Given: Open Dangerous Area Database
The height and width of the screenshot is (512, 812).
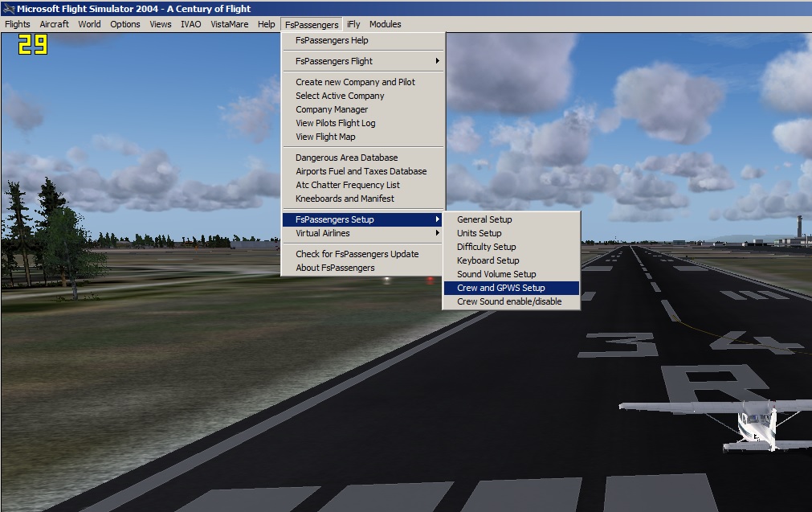Looking at the screenshot, I should point(364,158).
